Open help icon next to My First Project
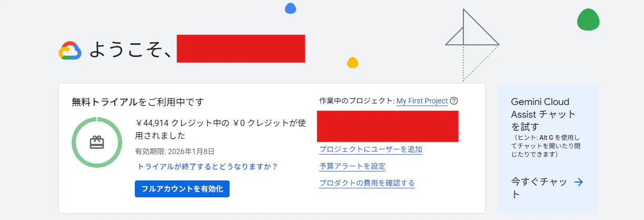Image resolution: width=644 pixels, height=220 pixels. pos(454,101)
